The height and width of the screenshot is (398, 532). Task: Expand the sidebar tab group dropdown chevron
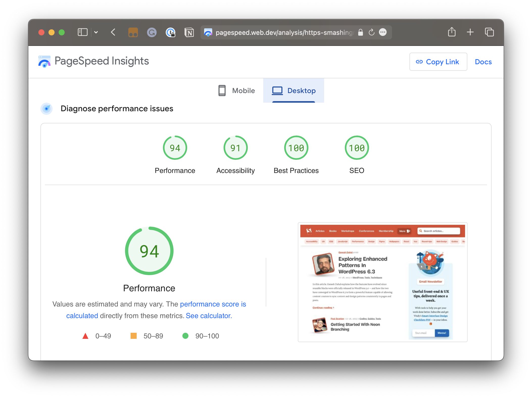pyautogui.click(x=96, y=32)
